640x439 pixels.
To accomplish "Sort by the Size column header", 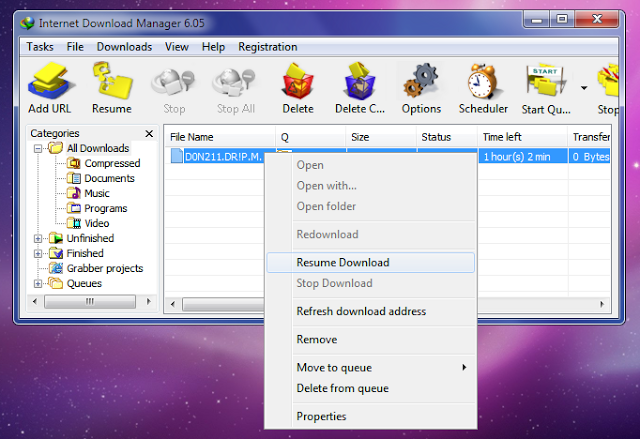I will click(x=381, y=137).
